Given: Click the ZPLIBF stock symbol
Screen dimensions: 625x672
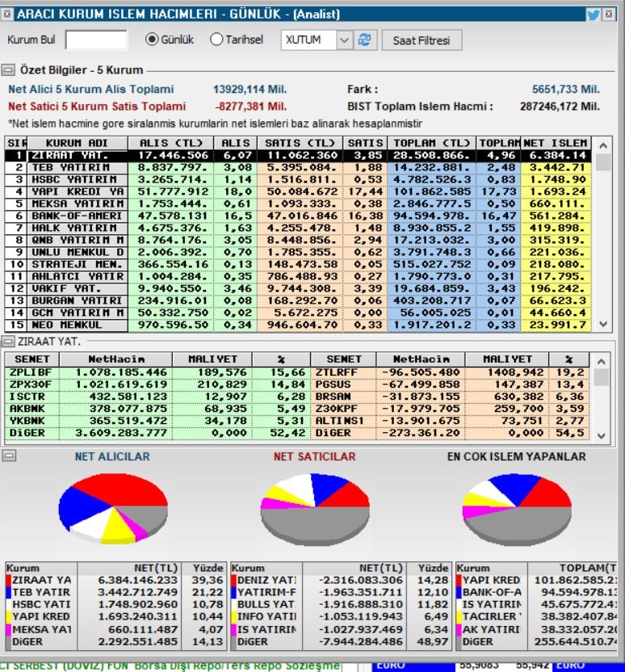Looking at the screenshot, I should [x=31, y=372].
